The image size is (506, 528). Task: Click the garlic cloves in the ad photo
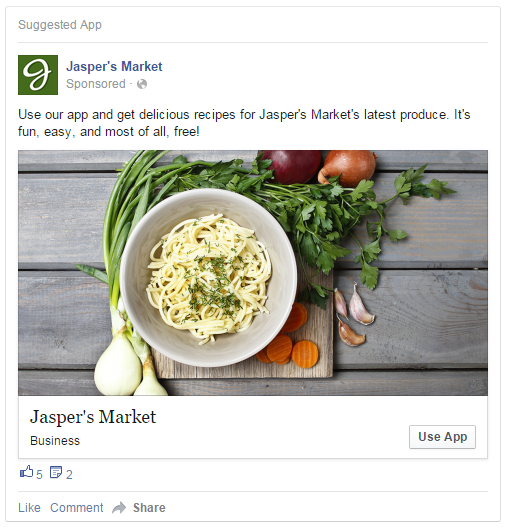353,315
